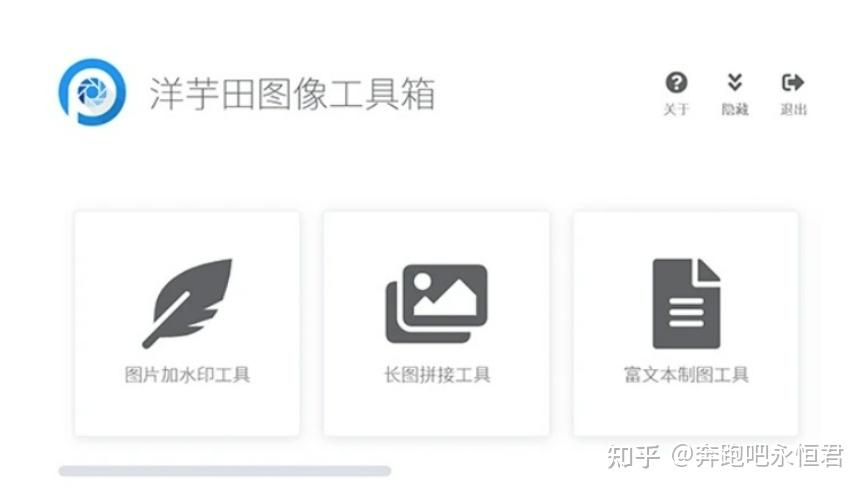This screenshot has height=490, width=866.
Task: Click the feather watermark tool icon
Action: coord(187,303)
